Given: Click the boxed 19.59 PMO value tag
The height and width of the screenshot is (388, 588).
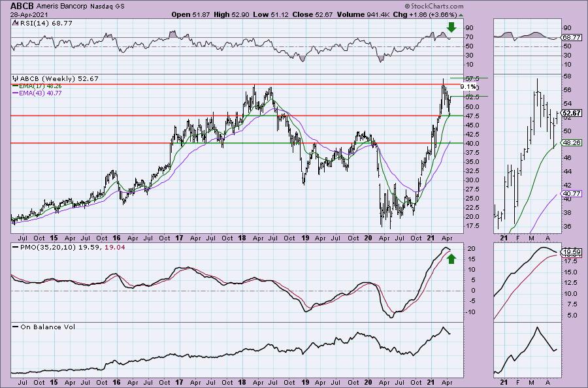Looking at the screenshot, I should [x=572, y=252].
